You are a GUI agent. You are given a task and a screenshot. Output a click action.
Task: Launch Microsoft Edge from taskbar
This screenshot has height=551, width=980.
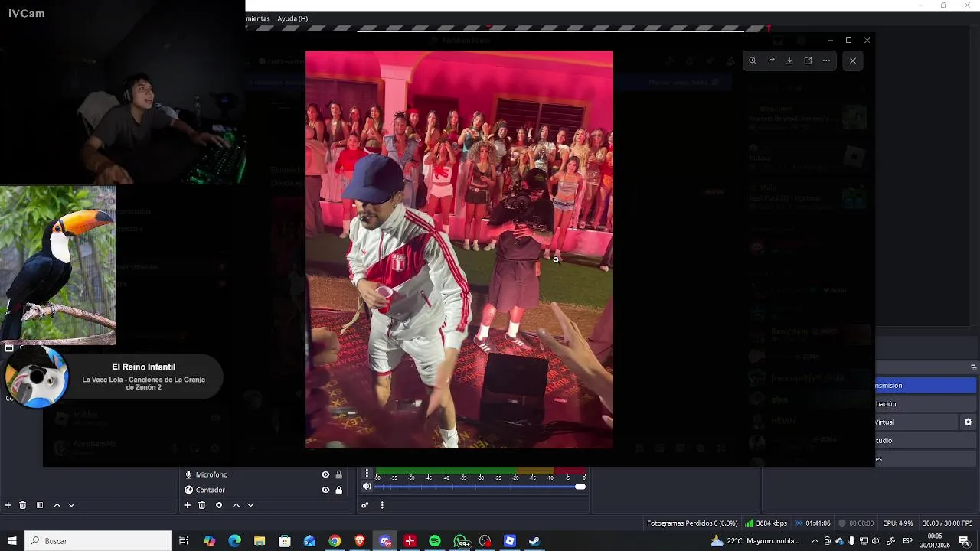click(234, 541)
